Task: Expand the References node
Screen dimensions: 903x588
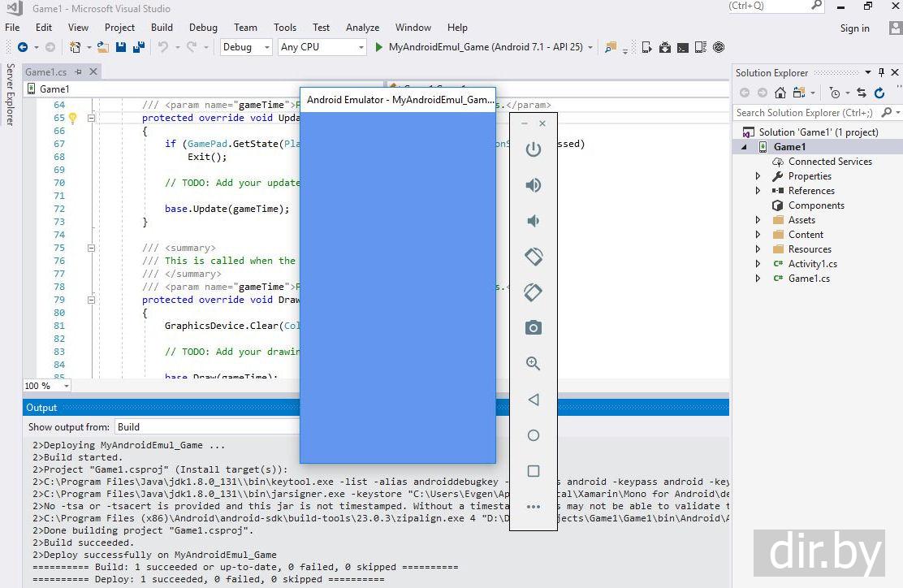Action: (x=758, y=191)
